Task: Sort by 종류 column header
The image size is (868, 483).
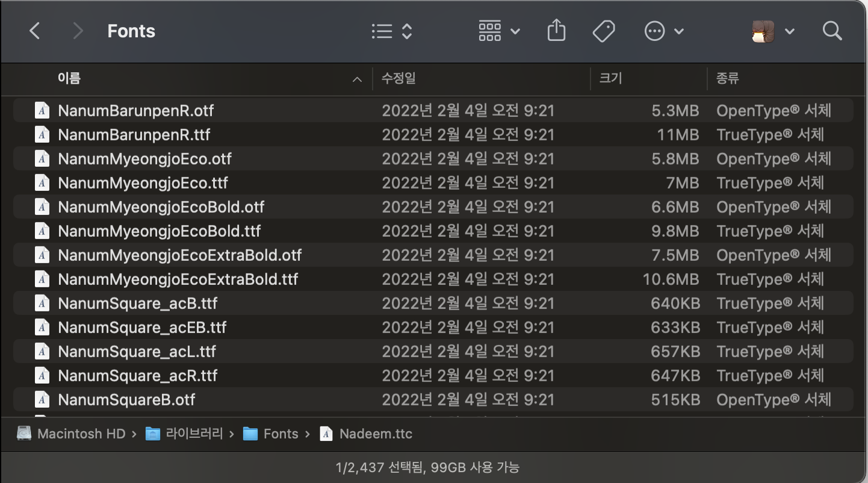Action: tap(727, 78)
